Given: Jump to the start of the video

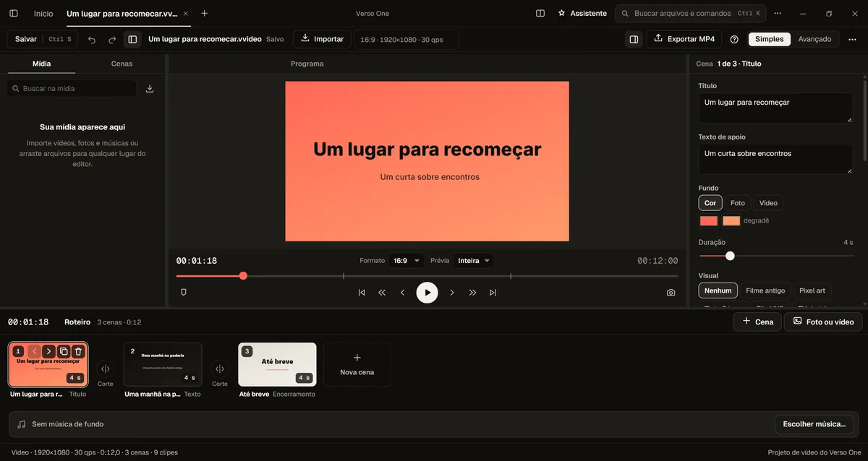Looking at the screenshot, I should [362, 293].
